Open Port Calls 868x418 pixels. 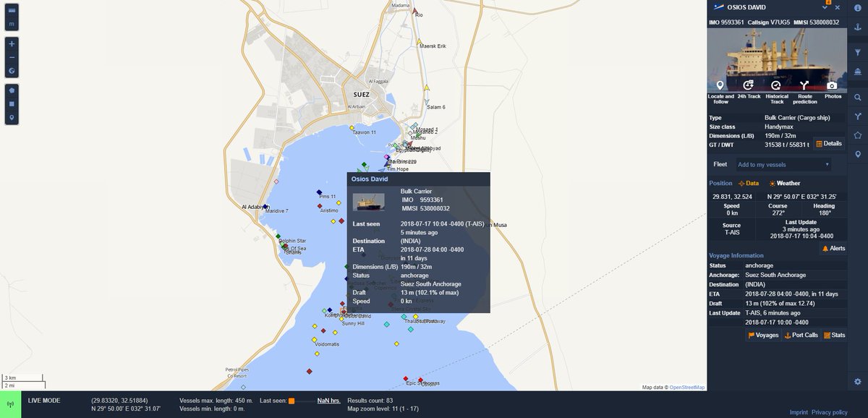coord(801,336)
